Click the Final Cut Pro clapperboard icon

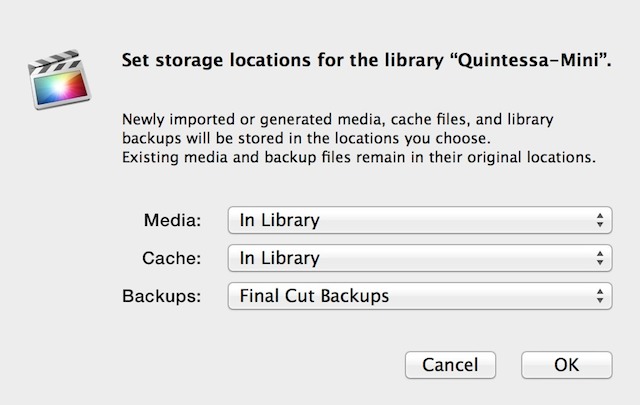coord(59,80)
